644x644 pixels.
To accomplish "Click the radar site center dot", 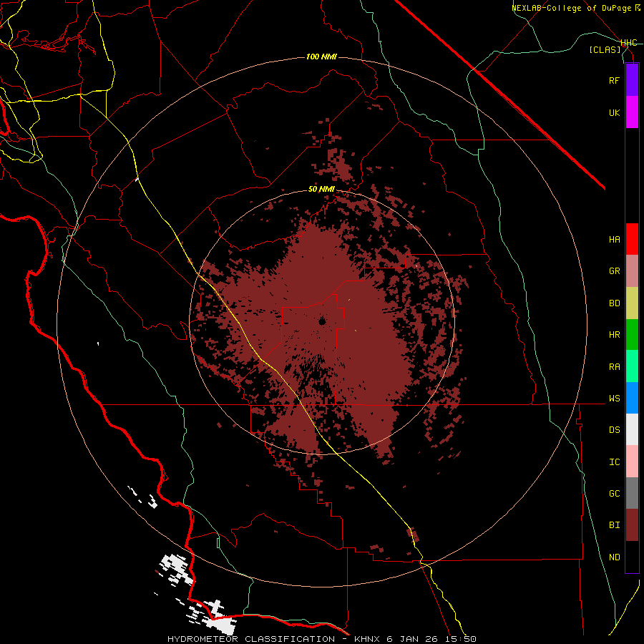I will point(322,321).
